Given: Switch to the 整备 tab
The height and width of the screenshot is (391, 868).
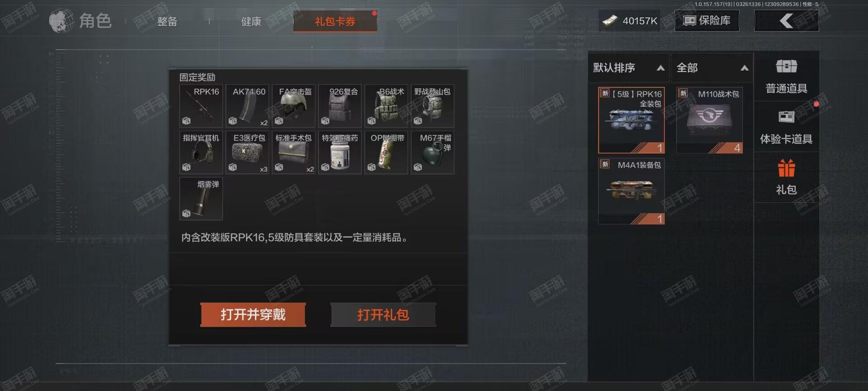Looking at the screenshot, I should tap(167, 21).
